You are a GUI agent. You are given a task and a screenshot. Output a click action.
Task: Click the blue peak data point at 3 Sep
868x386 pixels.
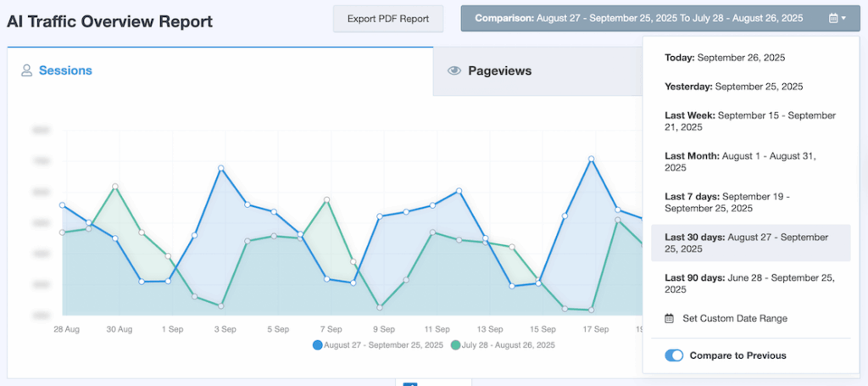[220, 169]
